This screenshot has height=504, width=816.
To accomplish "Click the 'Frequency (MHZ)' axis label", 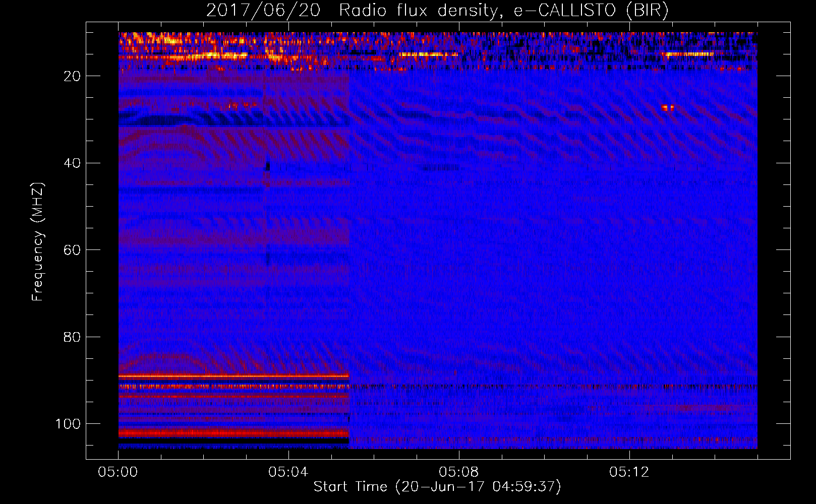I will (x=38, y=242).
